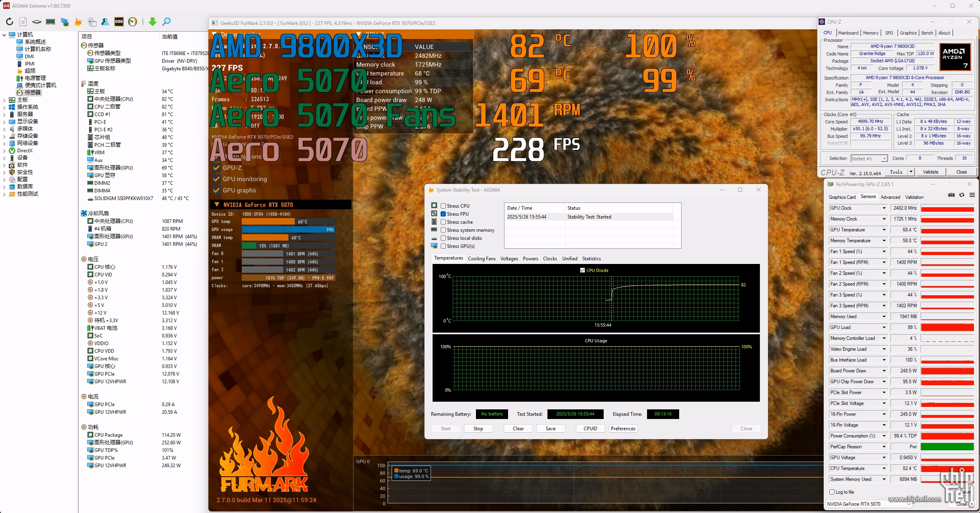Open stability test Preferences
This screenshot has width=980, height=513.
click(x=623, y=429)
